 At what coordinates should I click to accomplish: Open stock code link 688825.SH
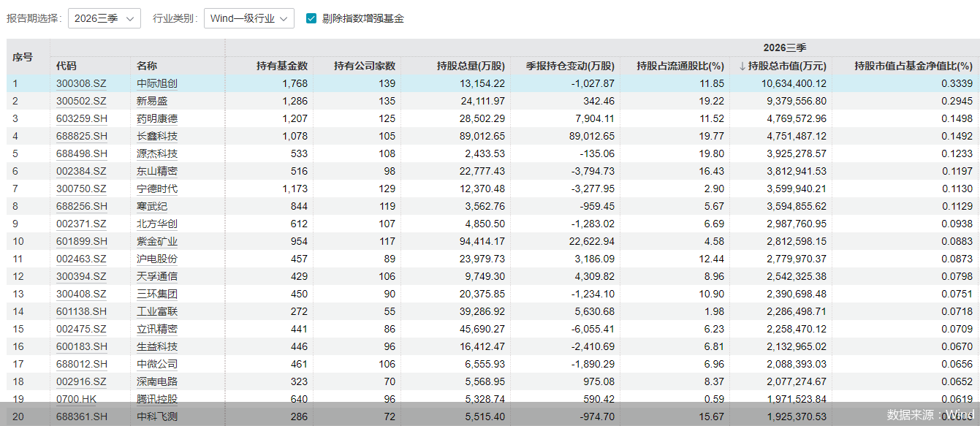[x=82, y=136]
